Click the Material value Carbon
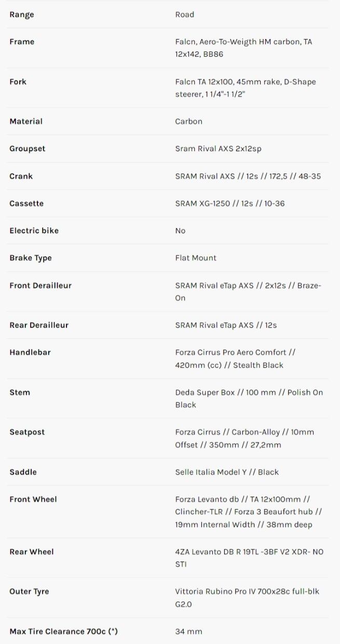 [x=188, y=122]
